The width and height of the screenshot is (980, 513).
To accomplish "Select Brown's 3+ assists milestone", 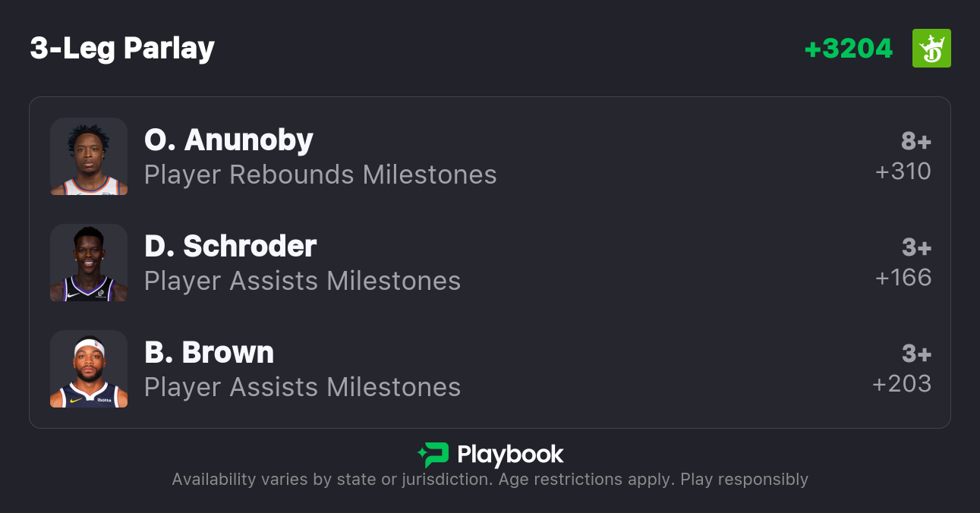I will (x=916, y=354).
